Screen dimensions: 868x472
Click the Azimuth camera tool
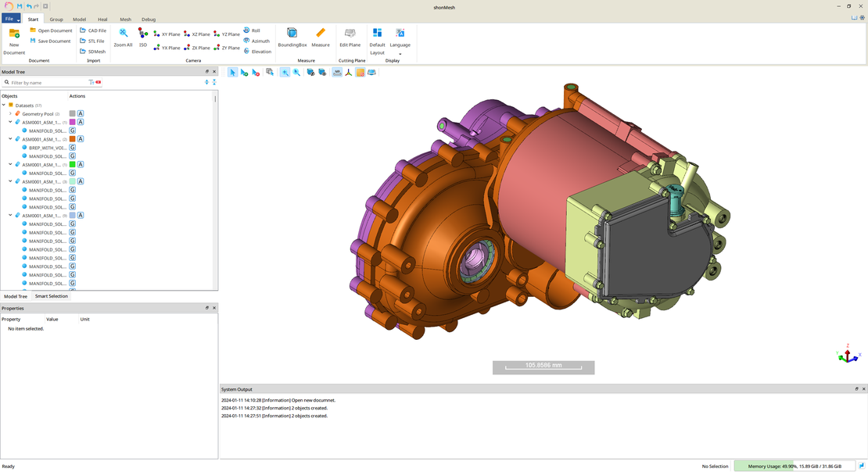click(256, 41)
